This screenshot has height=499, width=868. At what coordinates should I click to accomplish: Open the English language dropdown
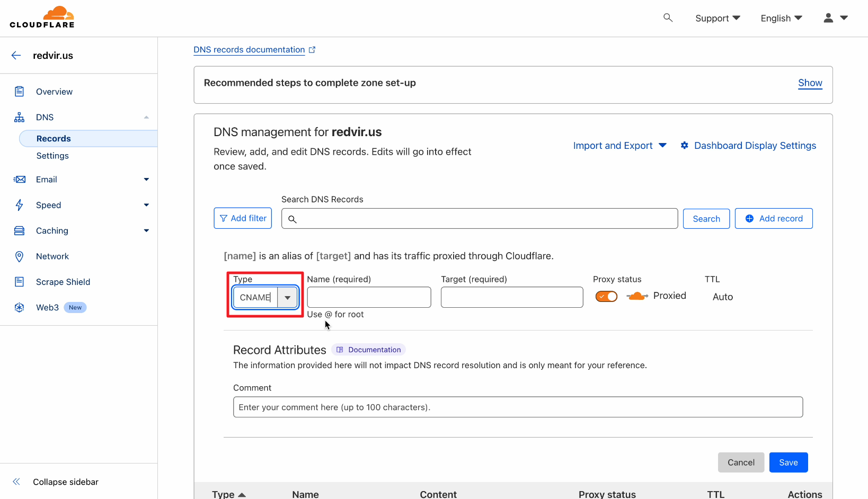(x=781, y=18)
